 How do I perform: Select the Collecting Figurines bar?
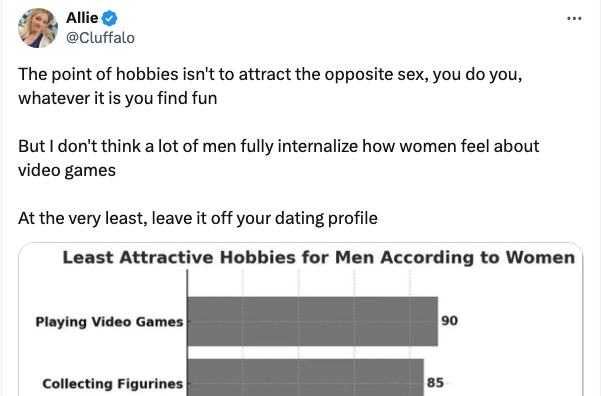[x=305, y=378]
